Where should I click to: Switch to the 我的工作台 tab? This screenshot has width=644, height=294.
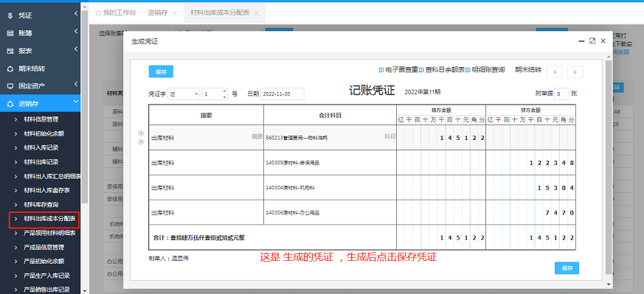coord(115,13)
